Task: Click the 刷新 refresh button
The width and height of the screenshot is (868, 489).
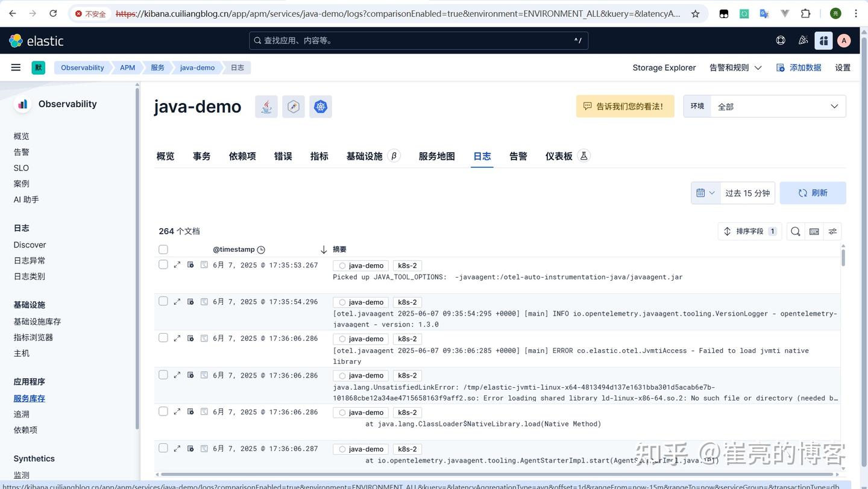Action: 813,193
